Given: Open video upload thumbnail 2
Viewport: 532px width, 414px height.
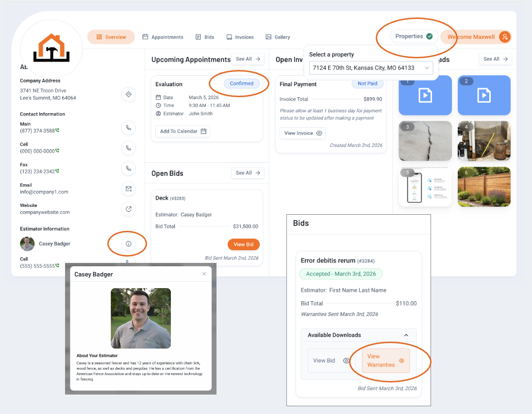Looking at the screenshot, I should [x=484, y=95].
